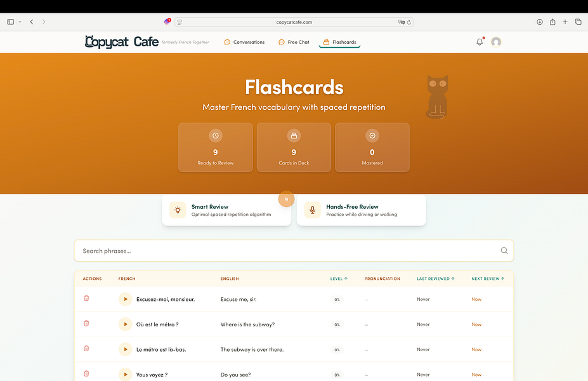
Task: Open the Free Chat tab
Action: (x=294, y=42)
